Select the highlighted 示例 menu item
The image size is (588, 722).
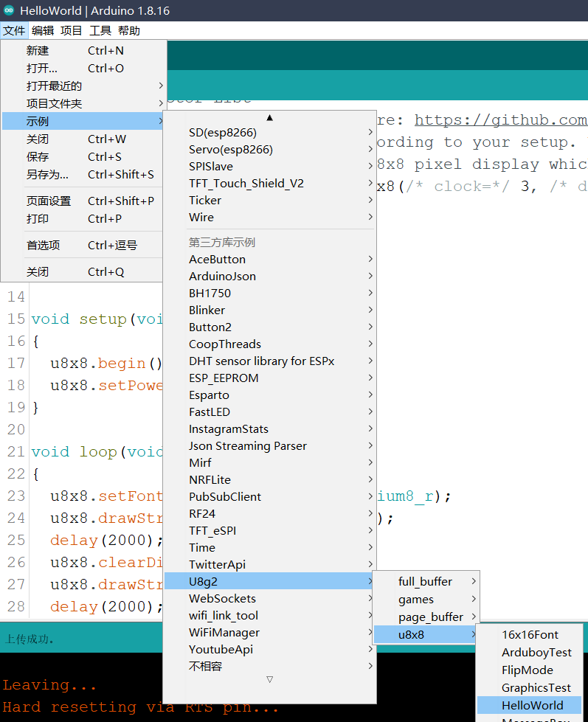click(x=83, y=121)
